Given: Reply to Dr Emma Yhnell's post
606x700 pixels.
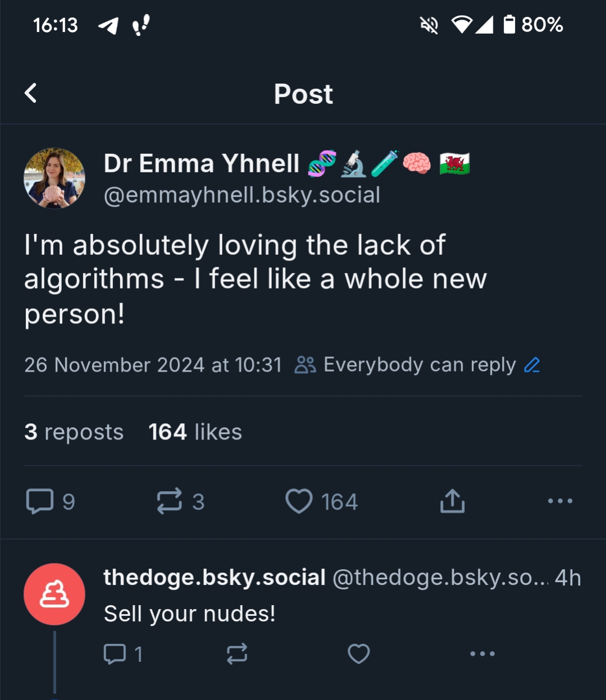Looking at the screenshot, I should (x=40, y=501).
